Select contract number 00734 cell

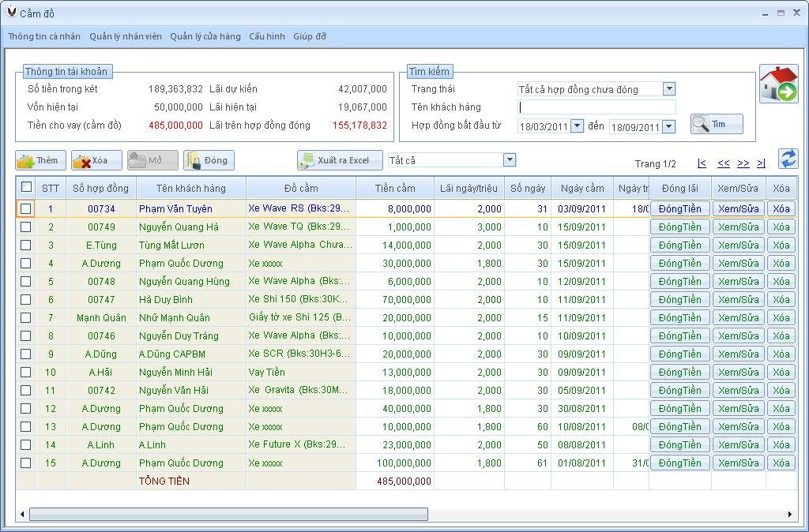(x=101, y=209)
